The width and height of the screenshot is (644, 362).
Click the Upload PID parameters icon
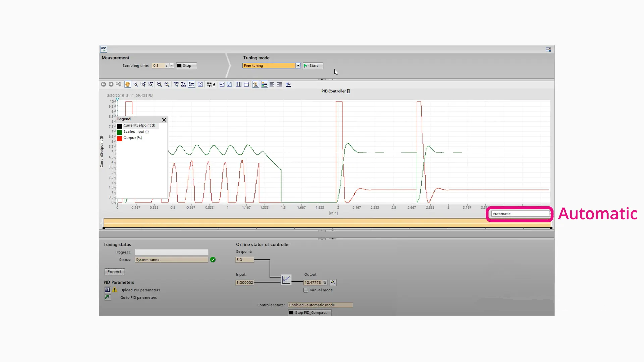[x=107, y=290]
